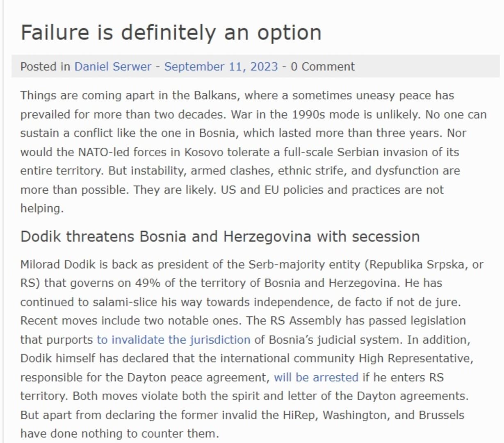Click the '0 Comment' text

323,66
